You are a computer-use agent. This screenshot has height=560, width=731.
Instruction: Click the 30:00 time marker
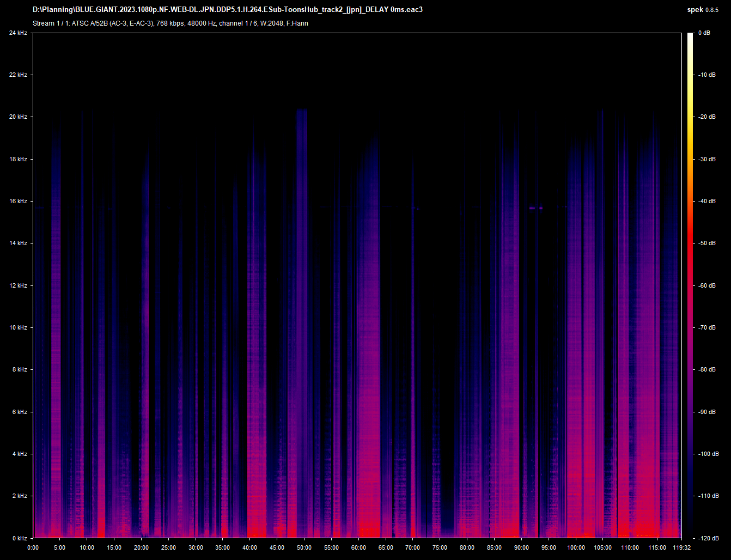[x=196, y=547]
